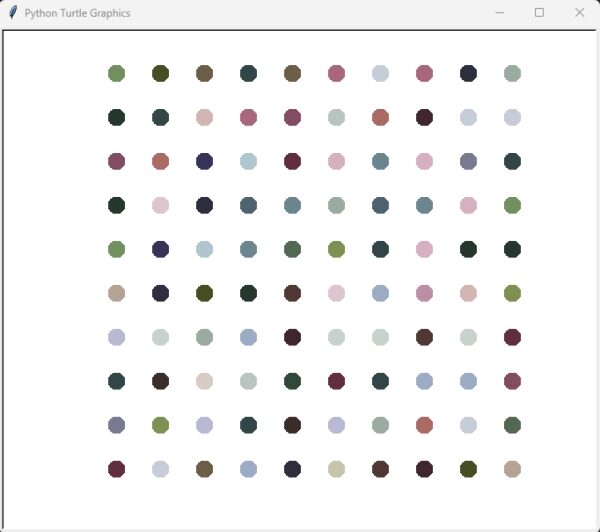This screenshot has width=600, height=532.
Task: Select the coral dot in the second row
Action: tap(380, 117)
